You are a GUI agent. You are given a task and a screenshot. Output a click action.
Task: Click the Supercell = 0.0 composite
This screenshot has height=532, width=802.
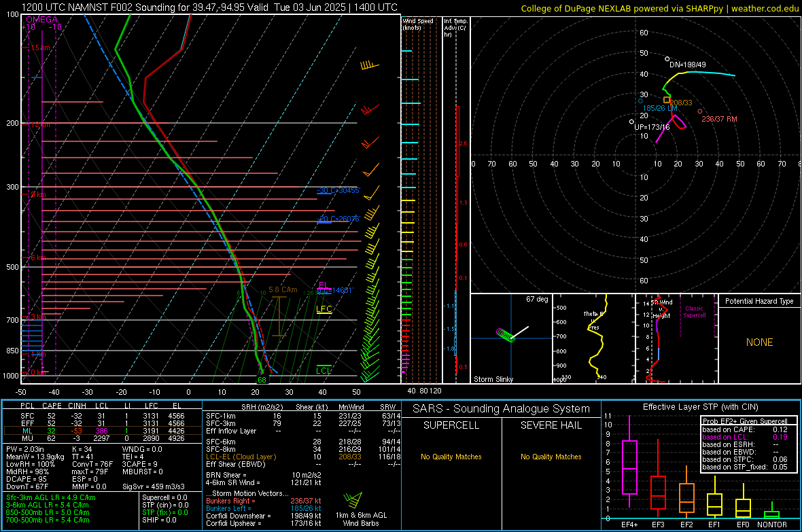point(164,497)
